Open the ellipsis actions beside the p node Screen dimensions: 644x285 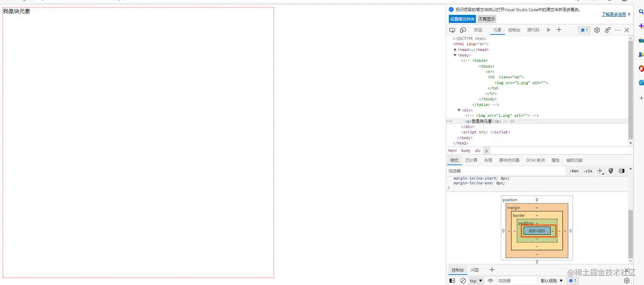[x=449, y=121]
